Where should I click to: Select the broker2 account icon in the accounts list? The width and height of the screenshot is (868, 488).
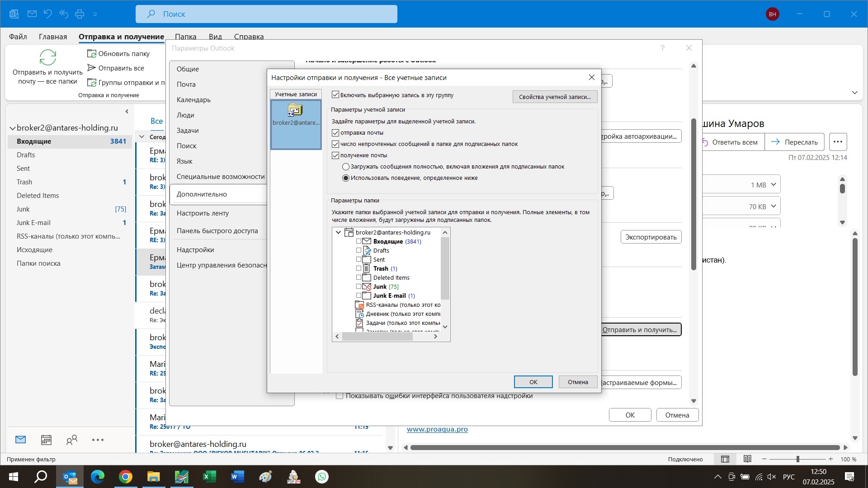pos(296,111)
